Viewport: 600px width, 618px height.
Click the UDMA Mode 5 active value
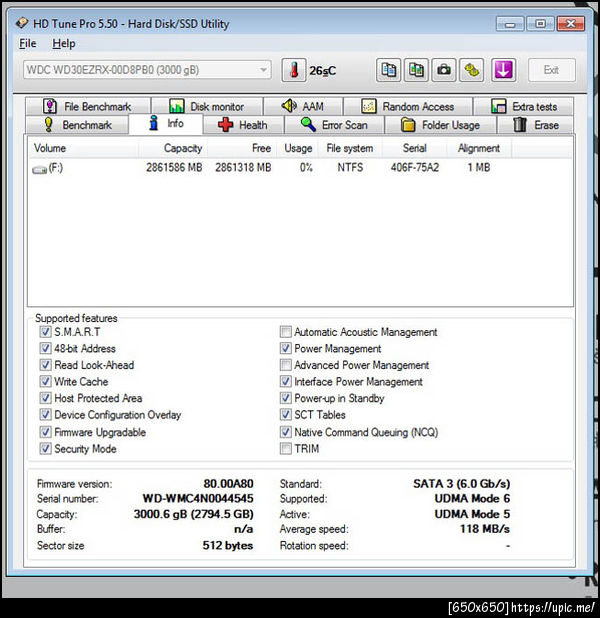[472, 514]
